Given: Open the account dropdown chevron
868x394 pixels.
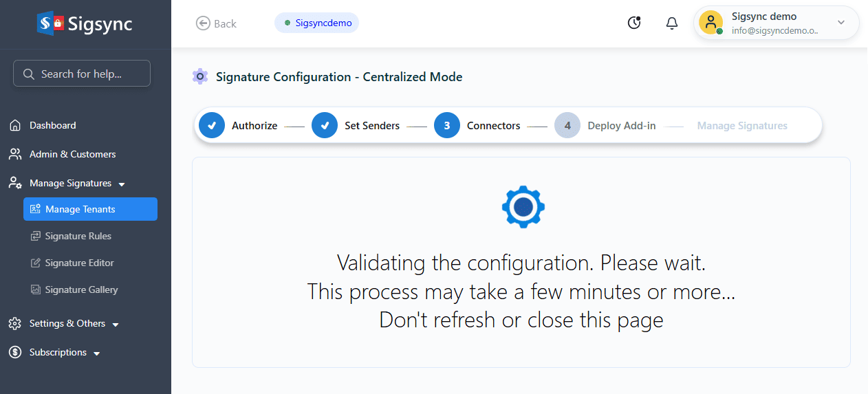Looking at the screenshot, I should pos(841,23).
